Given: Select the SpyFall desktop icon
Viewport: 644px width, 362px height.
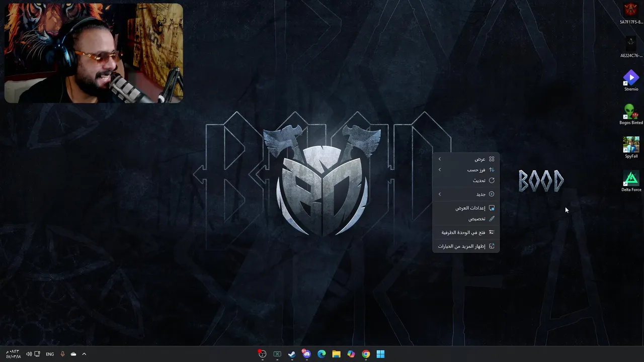Looking at the screenshot, I should 631,147.
